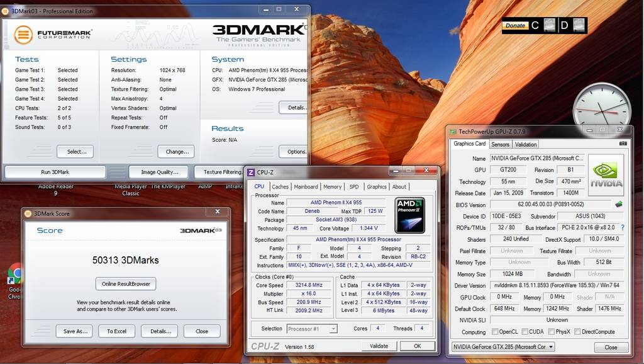Click the Core Voltage 1.344 V value
The width and height of the screenshot is (644, 364).
click(x=369, y=228)
